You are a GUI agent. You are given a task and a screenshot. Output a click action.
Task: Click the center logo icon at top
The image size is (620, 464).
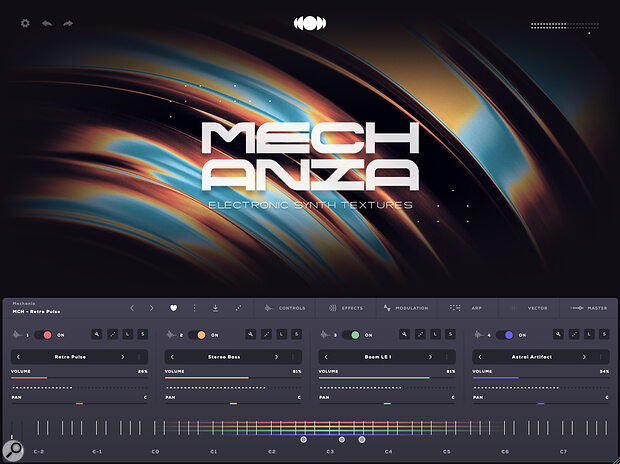pos(310,23)
